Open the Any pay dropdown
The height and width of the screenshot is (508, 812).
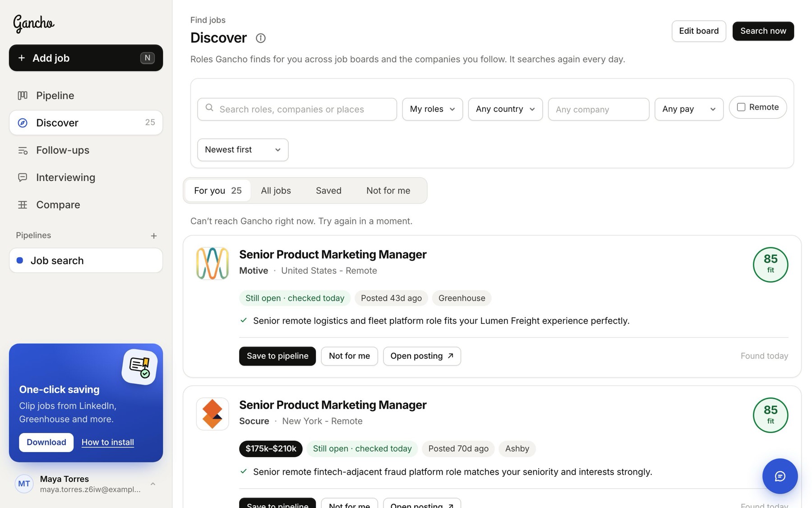pos(689,109)
